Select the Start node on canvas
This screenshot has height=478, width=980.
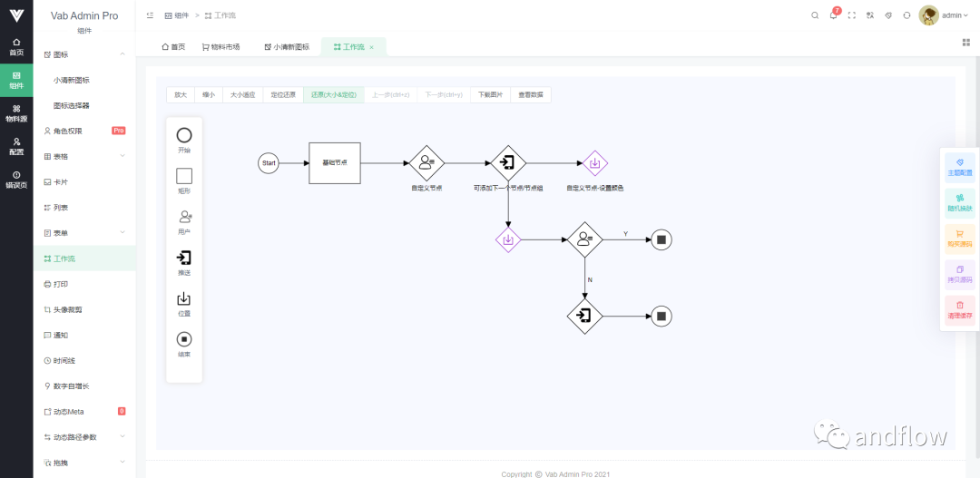269,163
